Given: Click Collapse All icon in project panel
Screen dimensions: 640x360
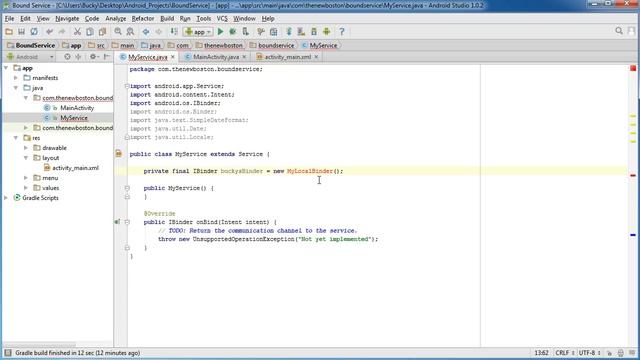Looking at the screenshot, I should coord(78,57).
